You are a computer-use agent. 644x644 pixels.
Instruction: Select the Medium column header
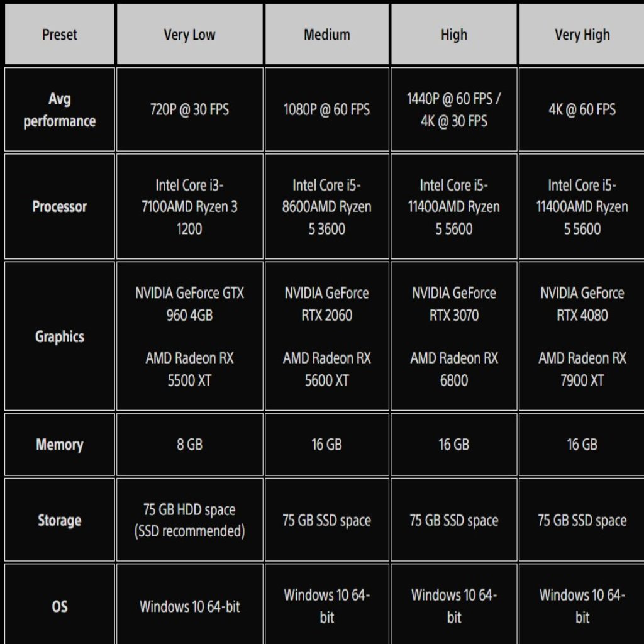coord(327,35)
